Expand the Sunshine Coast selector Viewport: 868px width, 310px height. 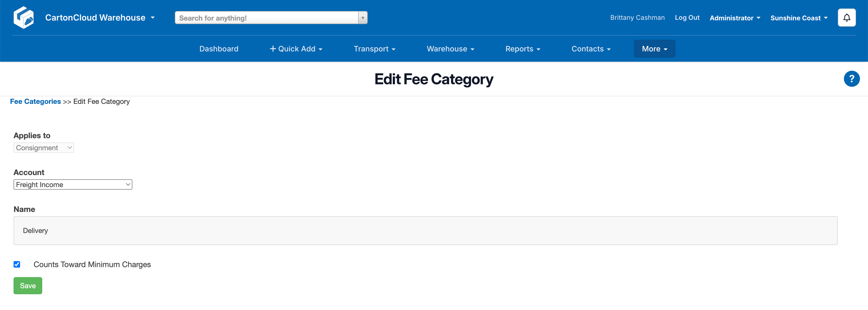tap(799, 18)
